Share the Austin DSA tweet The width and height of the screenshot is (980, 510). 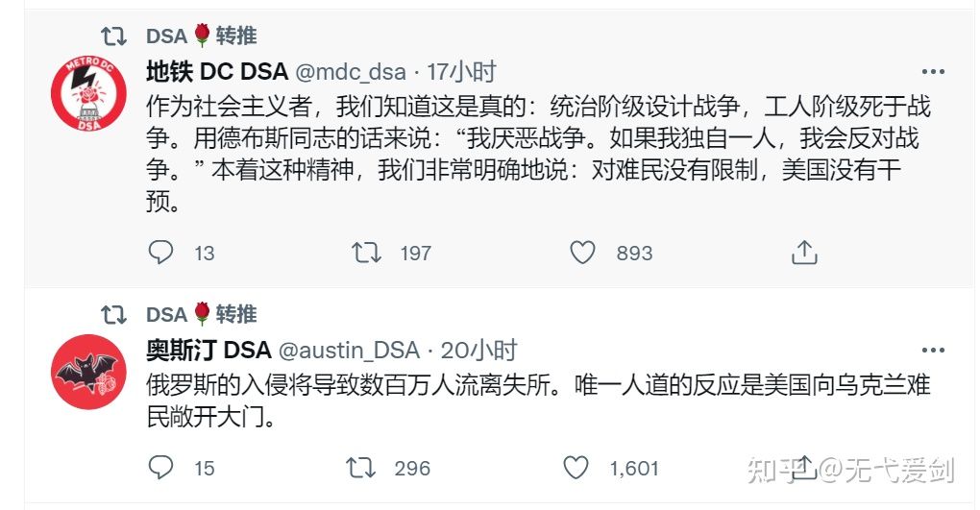click(803, 466)
